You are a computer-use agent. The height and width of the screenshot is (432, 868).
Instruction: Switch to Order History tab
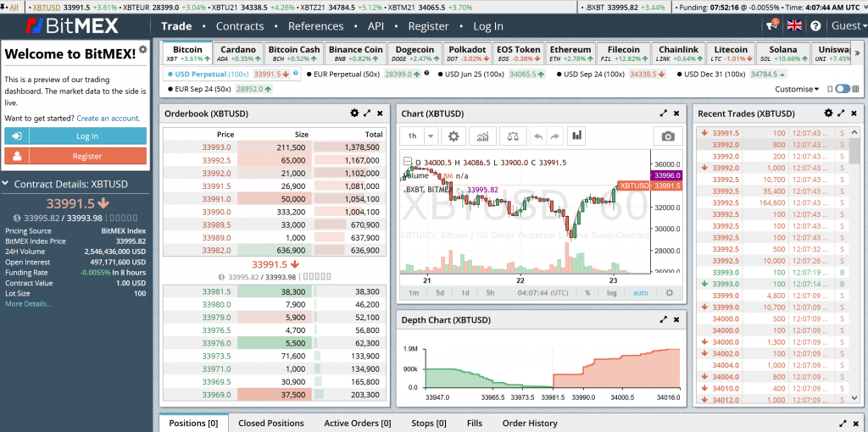(530, 424)
